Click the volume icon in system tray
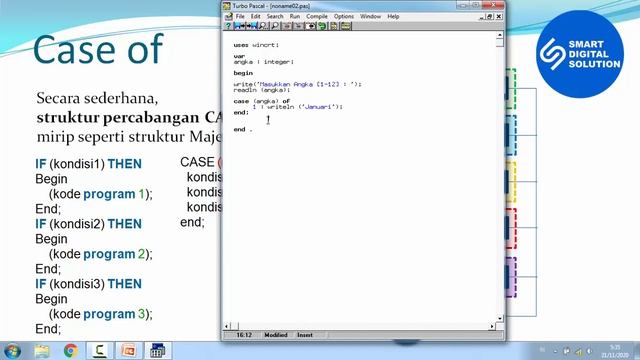This screenshot has height=360, width=640. point(589,351)
